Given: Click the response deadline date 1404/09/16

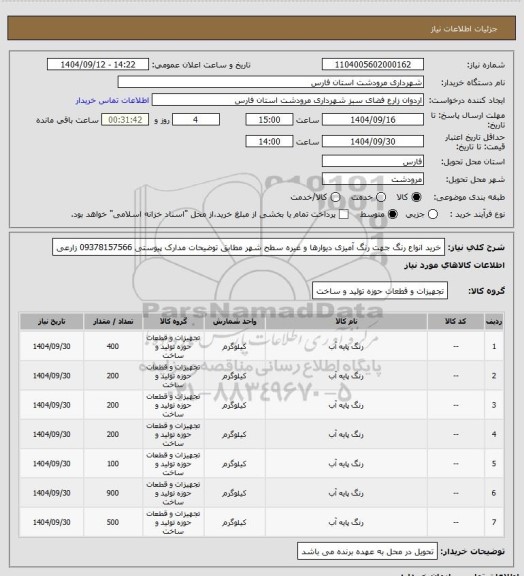Looking at the screenshot, I should coord(373,120).
